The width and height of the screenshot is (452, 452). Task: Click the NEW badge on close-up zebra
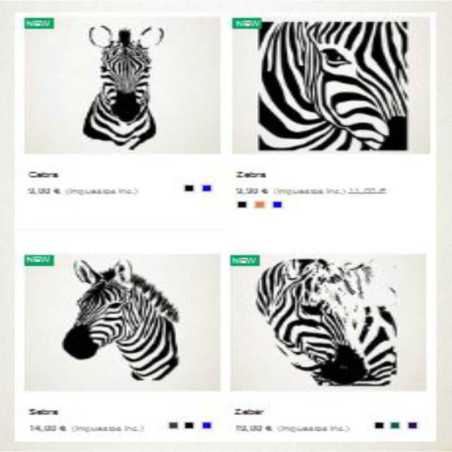[247, 23]
